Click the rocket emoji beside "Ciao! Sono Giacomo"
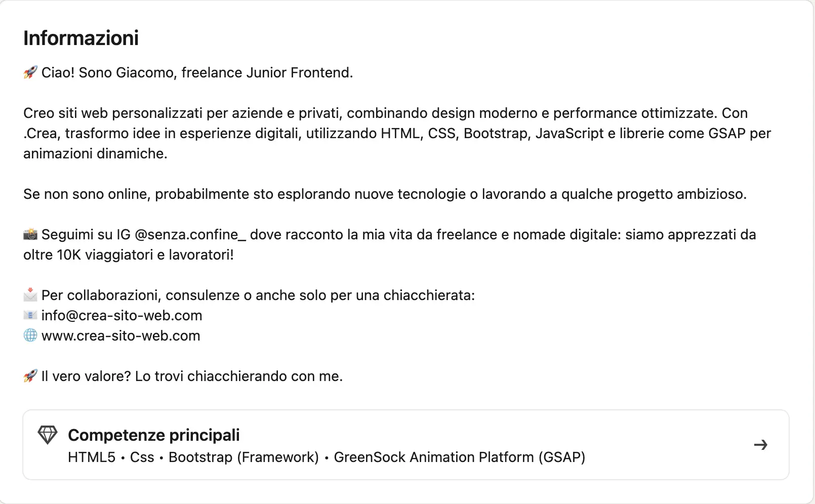The image size is (815, 504). tap(30, 72)
